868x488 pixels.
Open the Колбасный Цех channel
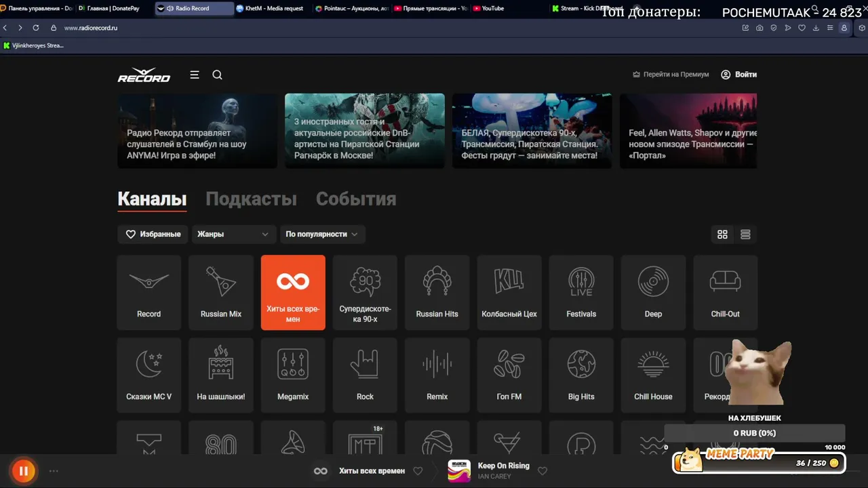click(x=509, y=292)
